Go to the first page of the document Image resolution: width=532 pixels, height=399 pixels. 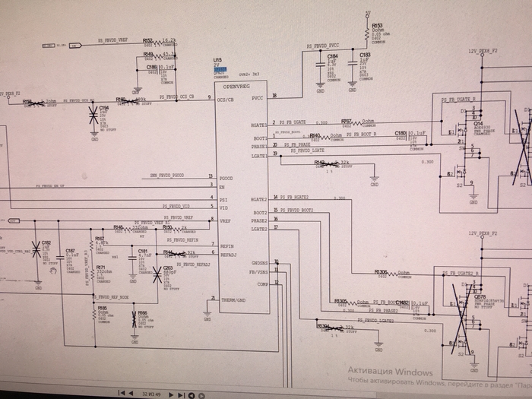[x=121, y=393]
